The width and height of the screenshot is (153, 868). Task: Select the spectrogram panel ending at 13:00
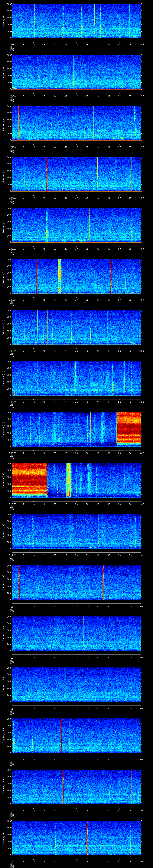(76, 582)
